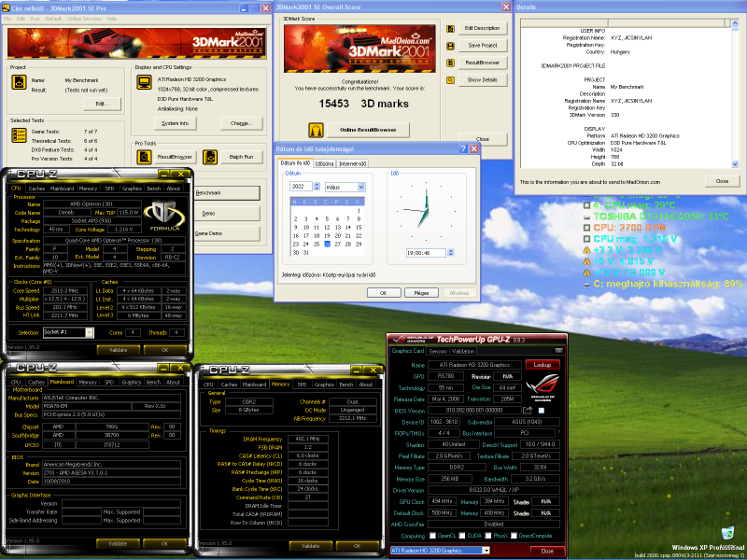Viewport: 747px width, 560px height.
Task: Click the Close button in the Details window
Action: [722, 181]
